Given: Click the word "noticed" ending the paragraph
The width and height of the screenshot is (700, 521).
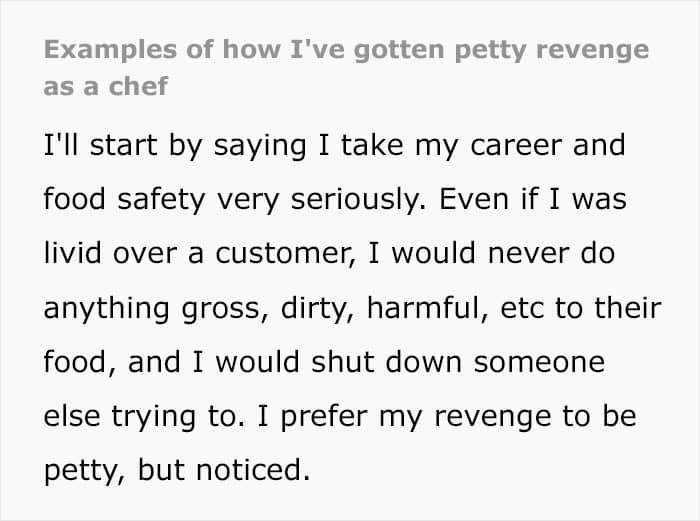Looking at the screenshot, I should click(x=258, y=470).
